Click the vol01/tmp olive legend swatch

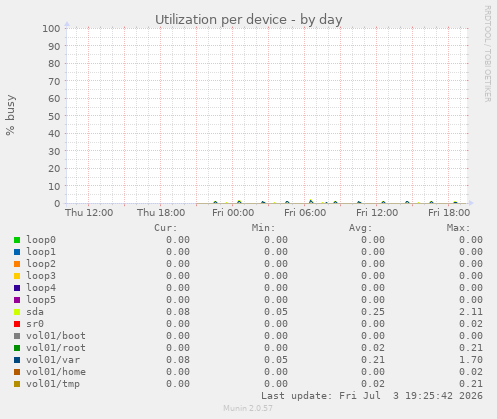17,384
